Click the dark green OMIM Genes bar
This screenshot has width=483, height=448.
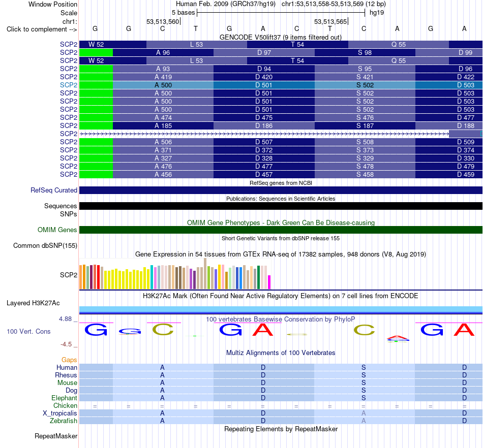point(281,230)
